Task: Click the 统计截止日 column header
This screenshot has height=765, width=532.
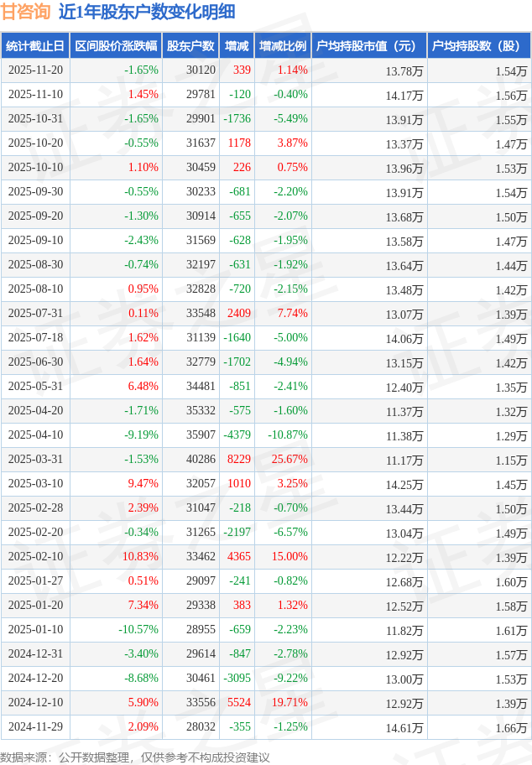Action: pos(35,46)
